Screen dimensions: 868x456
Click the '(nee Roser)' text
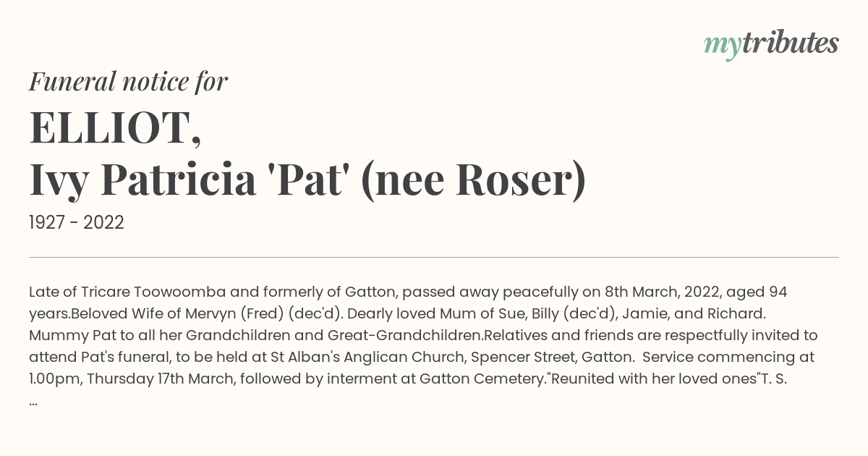tap(473, 182)
